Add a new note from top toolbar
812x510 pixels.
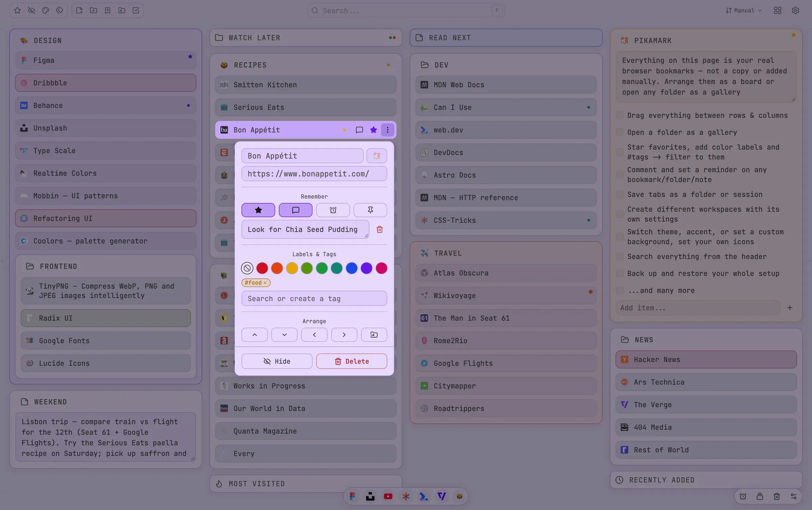click(x=79, y=10)
